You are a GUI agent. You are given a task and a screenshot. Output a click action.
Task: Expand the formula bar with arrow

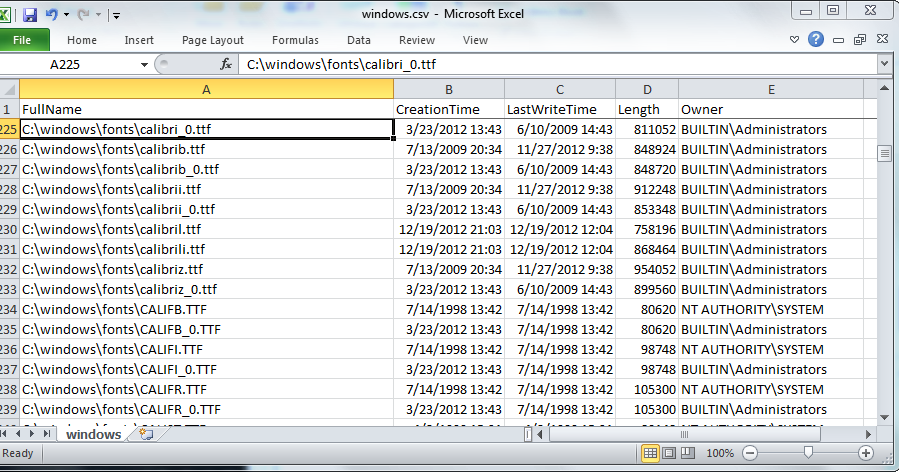coord(885,64)
